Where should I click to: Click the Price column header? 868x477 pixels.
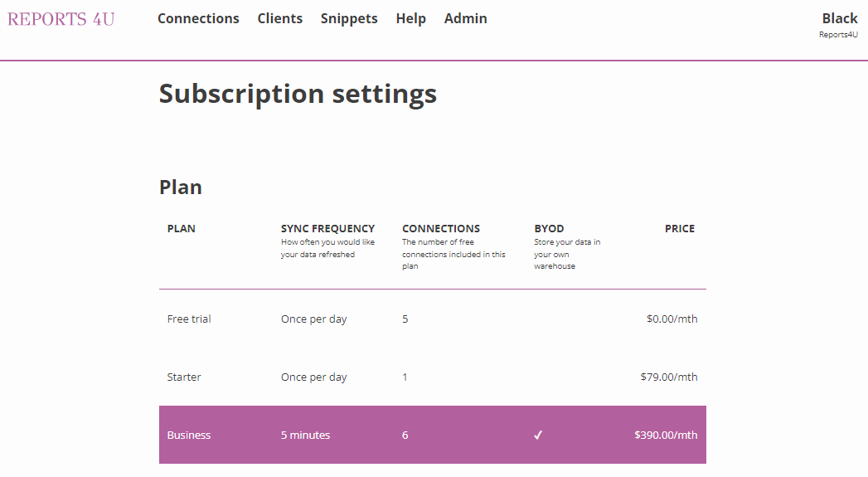(679, 228)
